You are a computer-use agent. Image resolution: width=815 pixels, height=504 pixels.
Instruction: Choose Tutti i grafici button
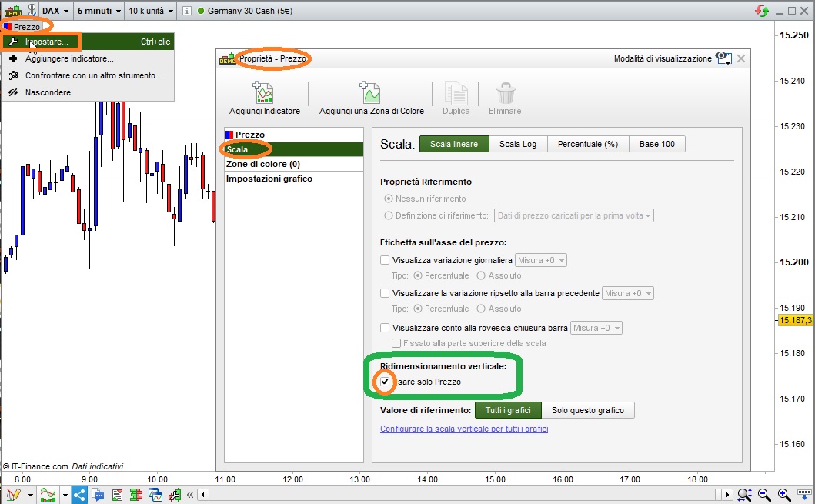click(508, 410)
